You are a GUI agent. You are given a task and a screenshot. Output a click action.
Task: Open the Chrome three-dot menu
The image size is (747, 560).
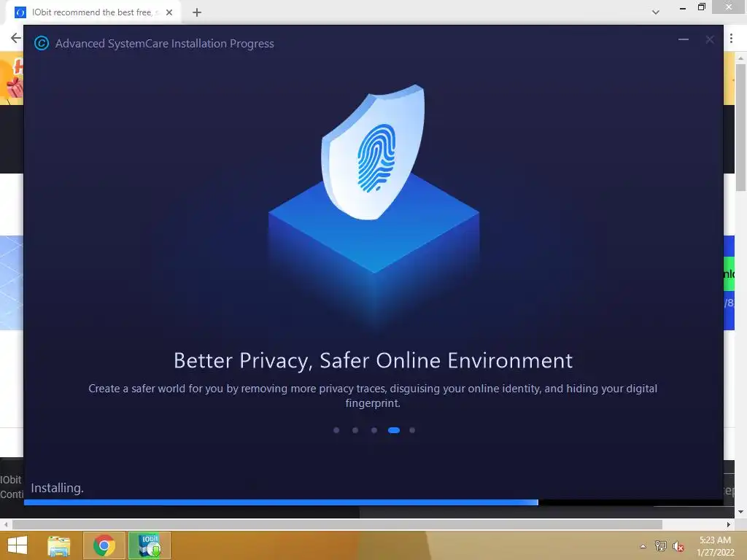pos(731,38)
